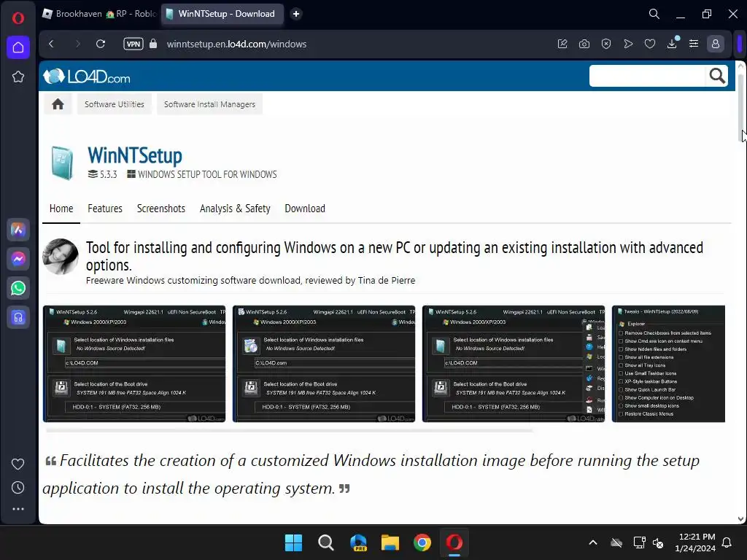
Task: Switch to Brookhaven RP Roblox tab
Action: tap(100, 14)
